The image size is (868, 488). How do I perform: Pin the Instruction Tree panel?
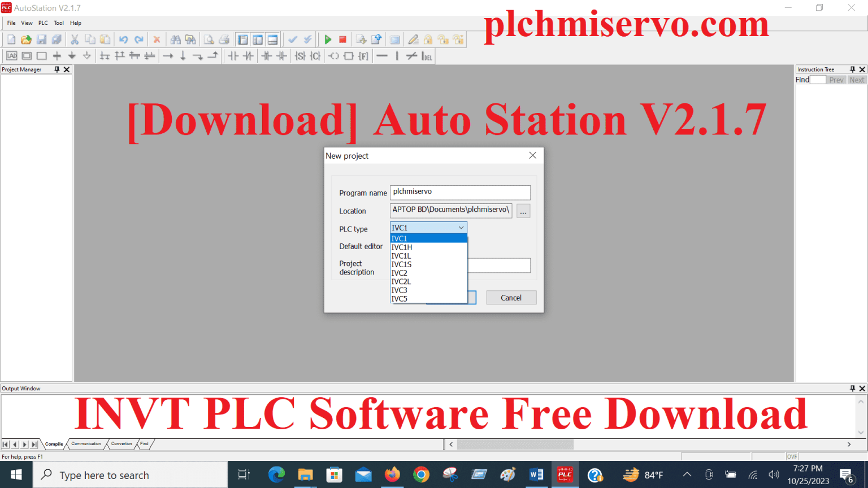pos(853,69)
